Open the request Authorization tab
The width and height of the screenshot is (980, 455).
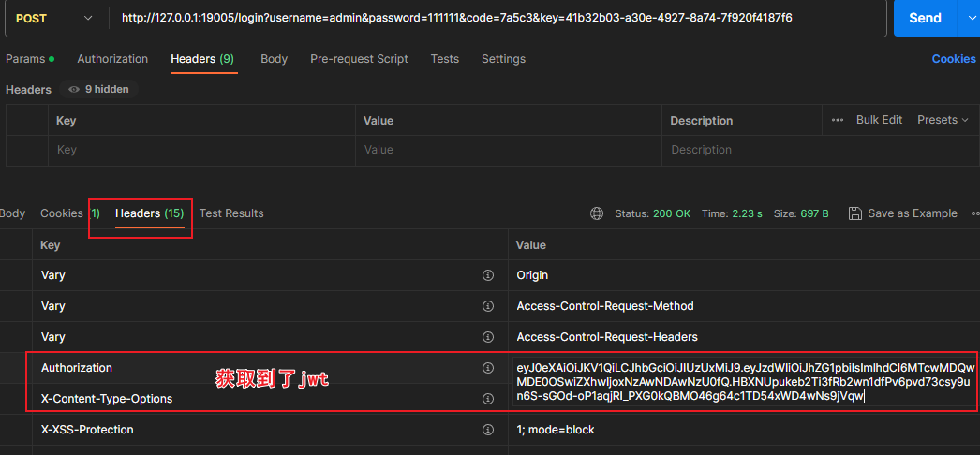tap(112, 59)
